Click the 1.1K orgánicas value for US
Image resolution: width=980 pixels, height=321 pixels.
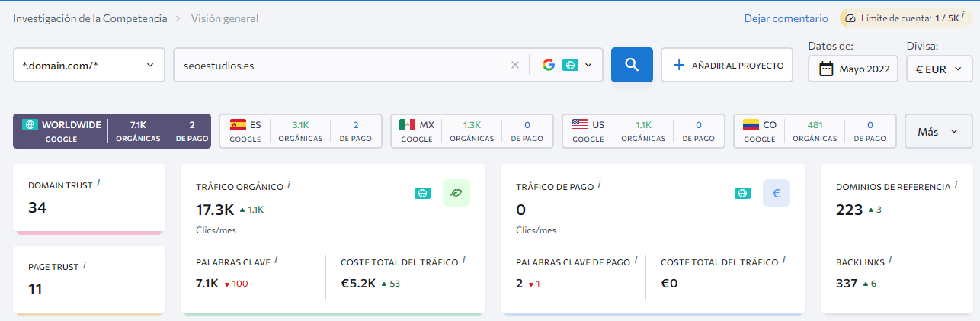[x=644, y=124]
